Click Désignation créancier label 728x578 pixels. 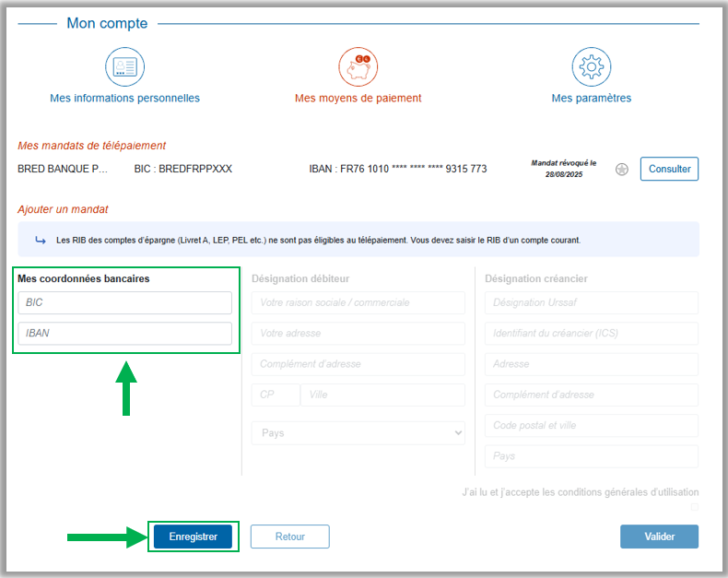(x=536, y=278)
